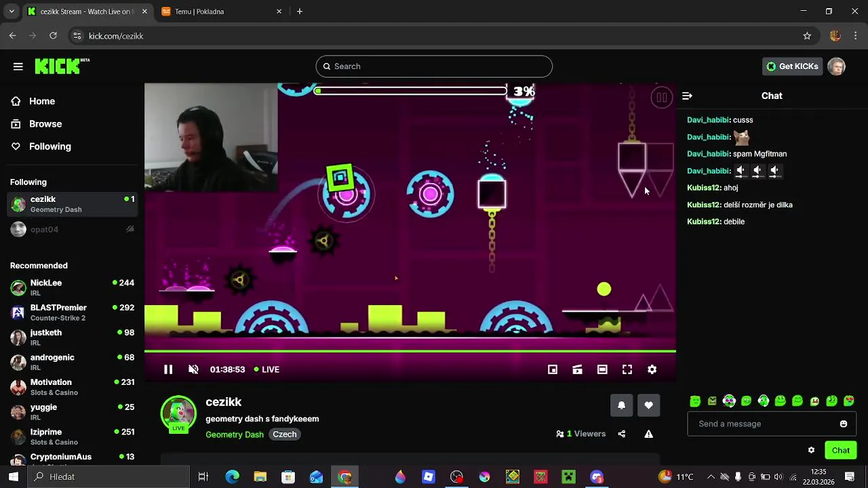This screenshot has height=488, width=868.
Task: Open BLASTPremier recommended channel
Action: 72,312
